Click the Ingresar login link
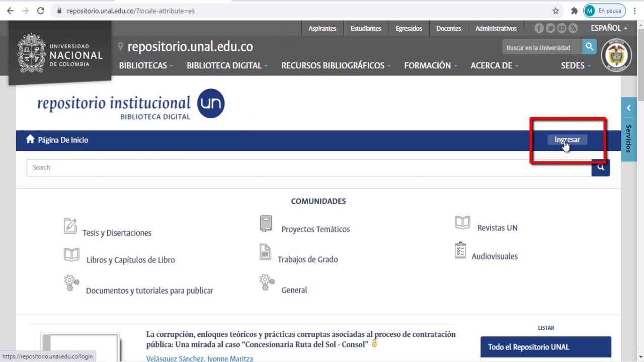Viewport: 644px width, 362px height. pyautogui.click(x=567, y=140)
